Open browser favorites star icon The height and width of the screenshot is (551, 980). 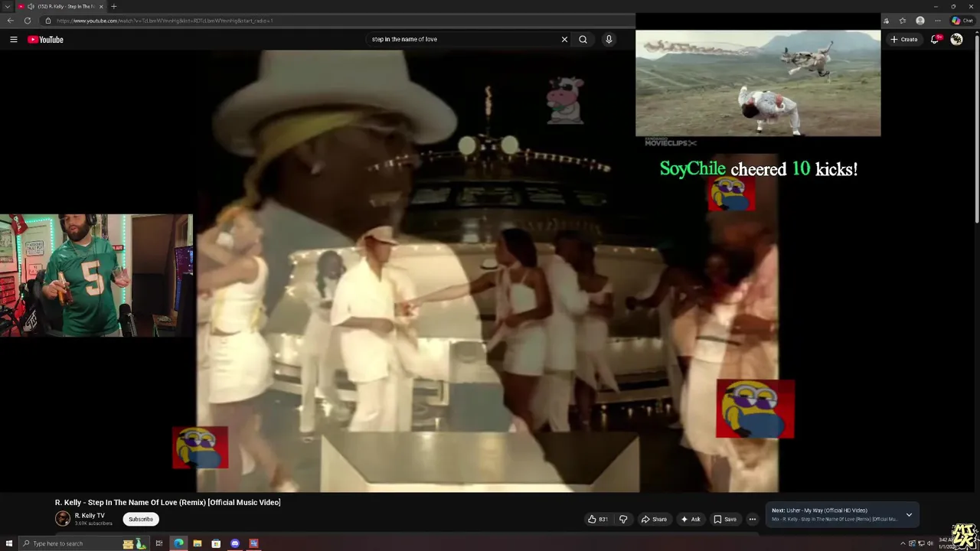903,21
